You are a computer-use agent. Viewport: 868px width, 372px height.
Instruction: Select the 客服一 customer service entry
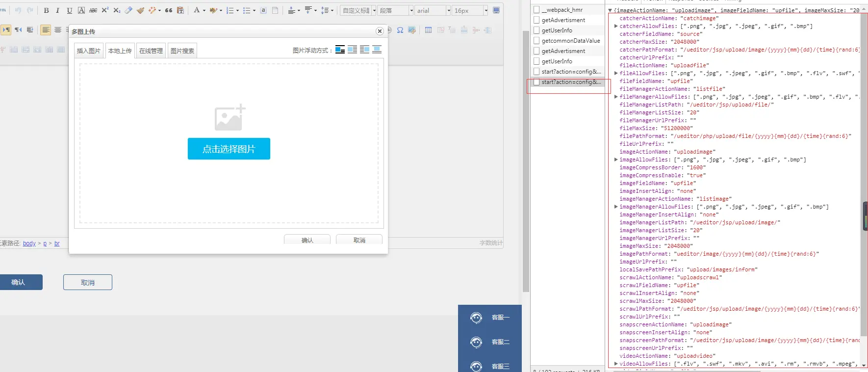click(490, 318)
